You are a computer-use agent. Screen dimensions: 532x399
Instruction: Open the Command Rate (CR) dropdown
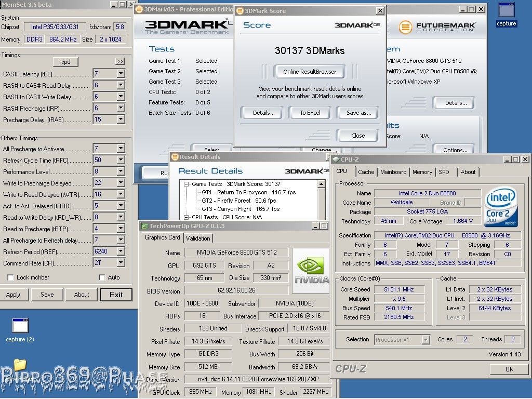[121, 262]
